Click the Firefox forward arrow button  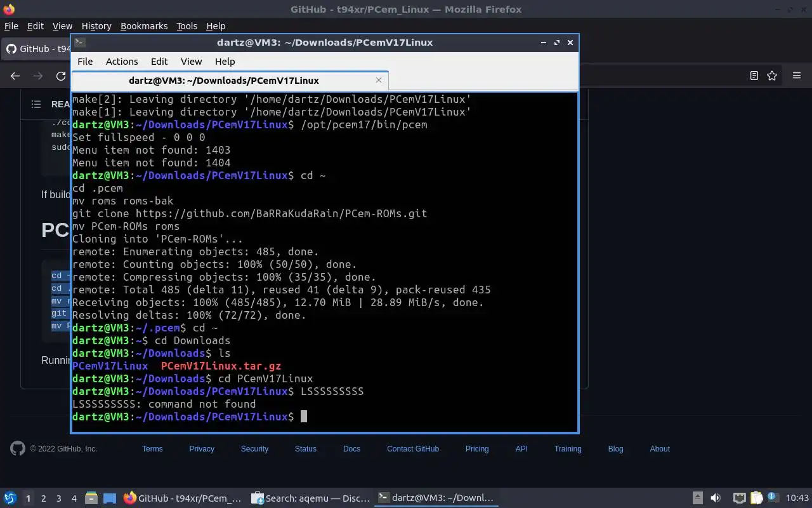coord(38,76)
